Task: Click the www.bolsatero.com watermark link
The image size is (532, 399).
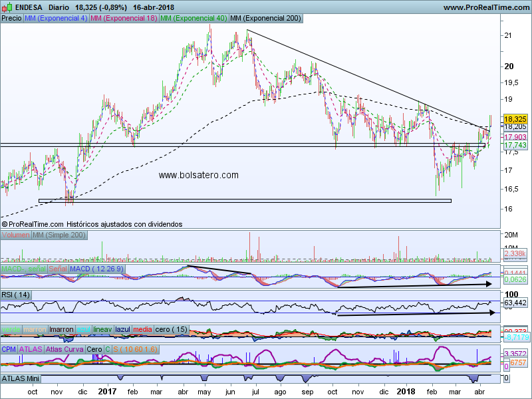Action: [x=198, y=175]
